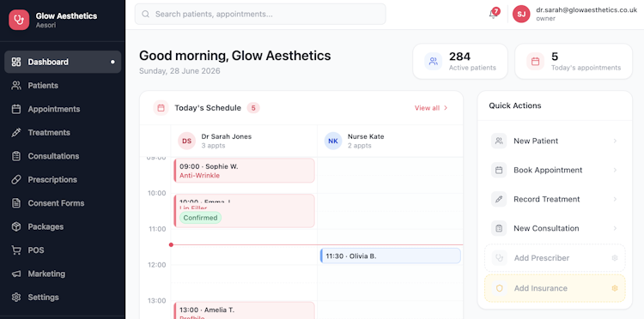Click the Record Treatment syringe icon
Screen dimensions: 644x319
(499, 199)
